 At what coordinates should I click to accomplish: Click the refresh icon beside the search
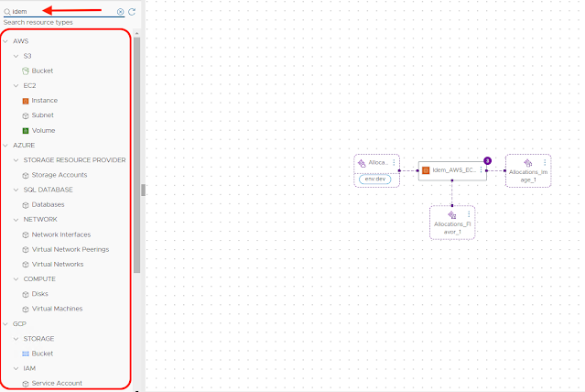point(132,12)
